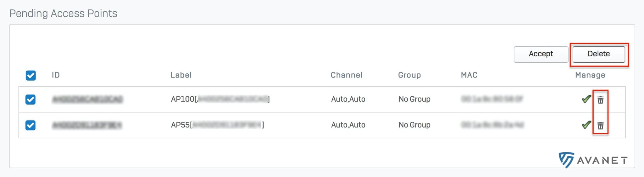Click the Accept button
The width and height of the screenshot is (644, 177).
(x=541, y=54)
